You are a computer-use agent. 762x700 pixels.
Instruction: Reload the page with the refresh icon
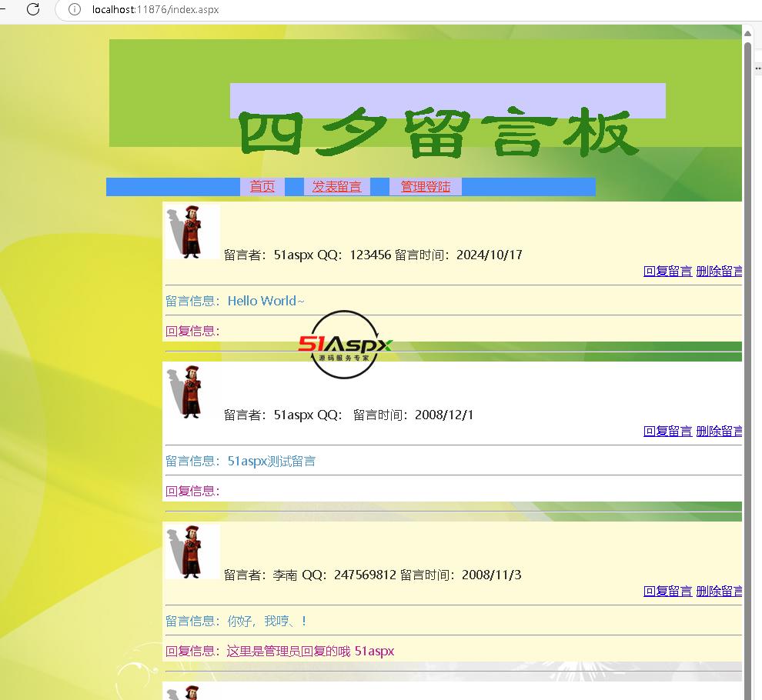(33, 8)
